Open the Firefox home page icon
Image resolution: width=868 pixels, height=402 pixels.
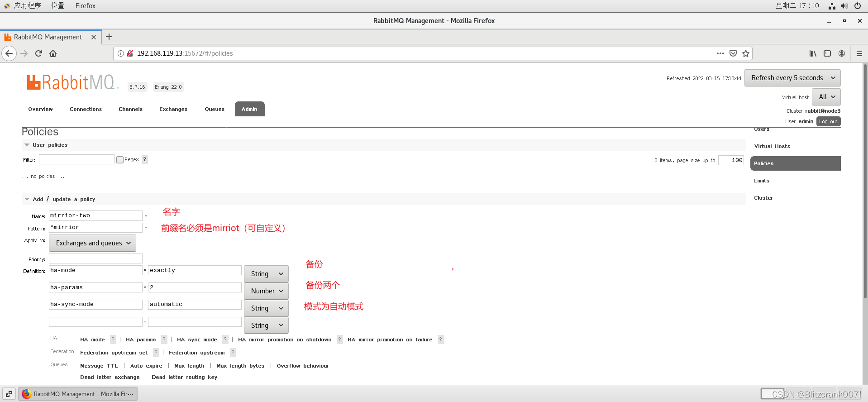(53, 53)
